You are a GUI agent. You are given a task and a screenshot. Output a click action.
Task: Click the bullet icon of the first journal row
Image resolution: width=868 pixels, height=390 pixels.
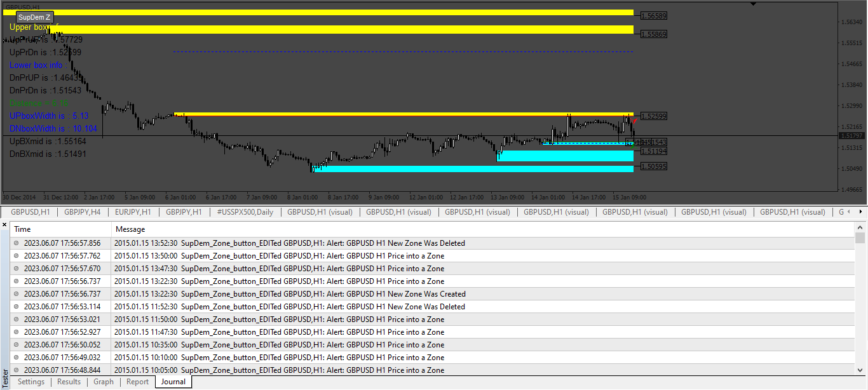(x=17, y=243)
